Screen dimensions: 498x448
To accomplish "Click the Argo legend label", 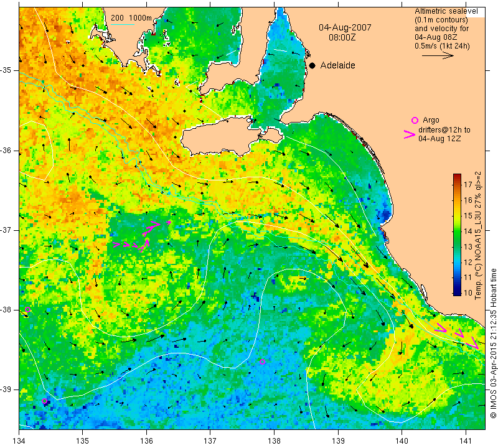I will (431, 120).
